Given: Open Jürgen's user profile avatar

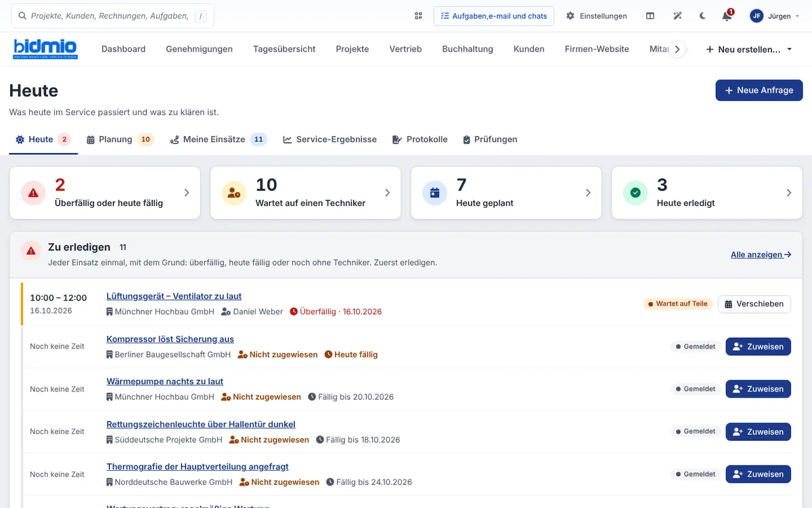Looking at the screenshot, I should coord(757,16).
